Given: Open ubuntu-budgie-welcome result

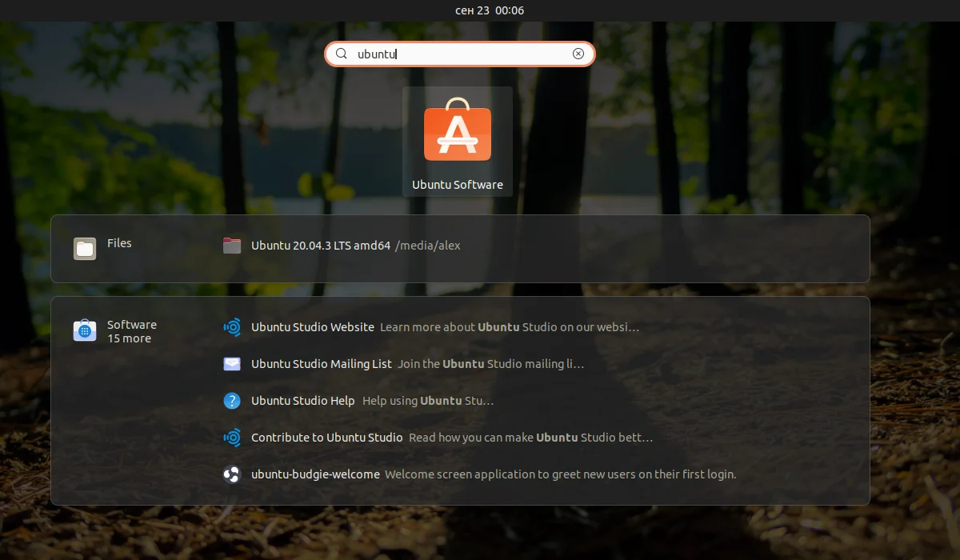Looking at the screenshot, I should [315, 474].
